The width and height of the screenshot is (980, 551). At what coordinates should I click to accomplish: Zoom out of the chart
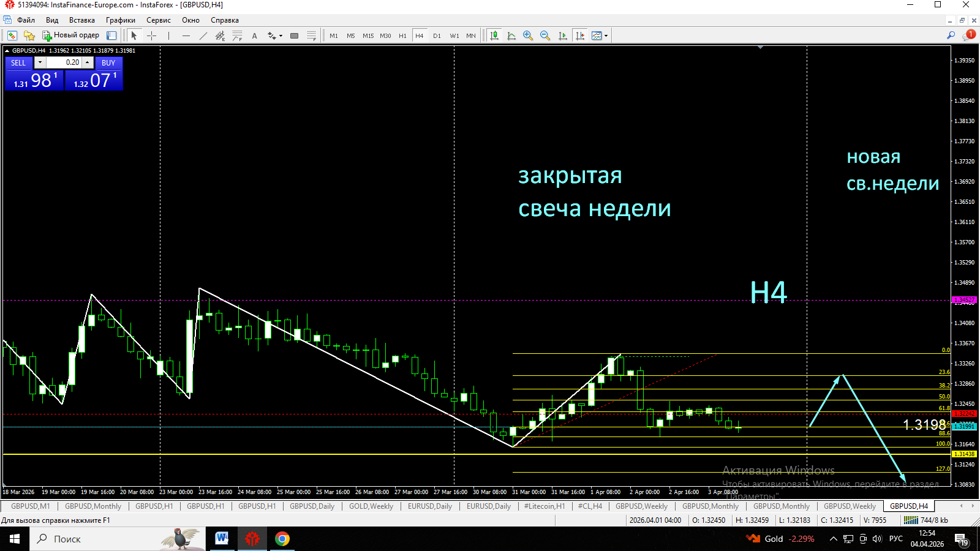(x=545, y=36)
